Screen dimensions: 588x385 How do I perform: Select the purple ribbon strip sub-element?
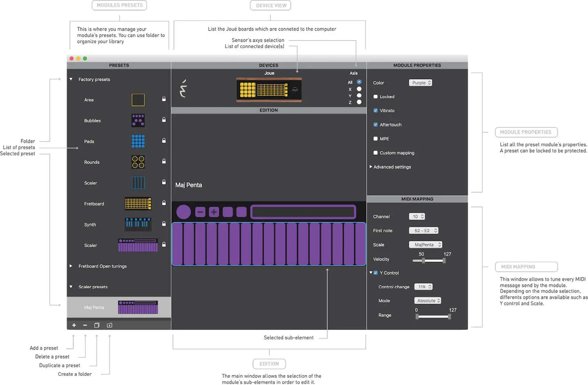click(303, 212)
